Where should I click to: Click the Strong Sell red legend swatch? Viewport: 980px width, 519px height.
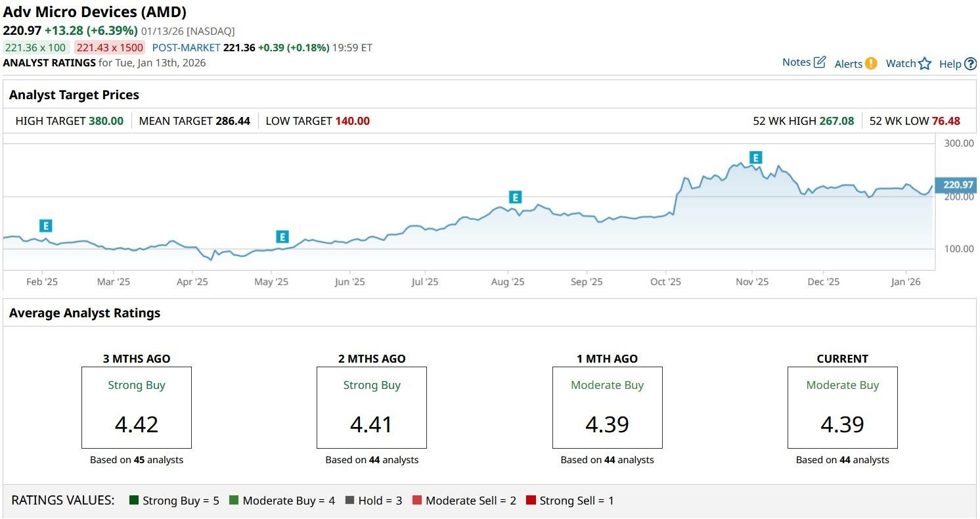pos(531,501)
